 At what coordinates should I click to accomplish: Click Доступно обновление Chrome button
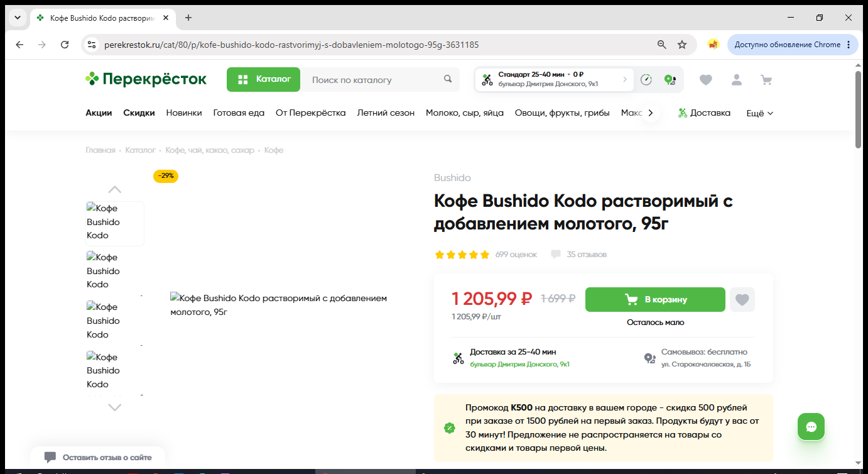pyautogui.click(x=793, y=45)
